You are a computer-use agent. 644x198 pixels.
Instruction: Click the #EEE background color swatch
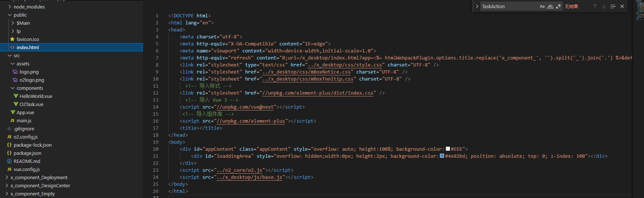pos(448,149)
